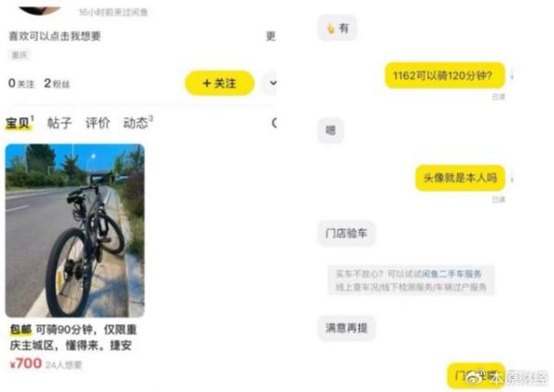Select the 头像就是本人吗 chat bubble
The image size is (554, 392).
[x=460, y=178]
